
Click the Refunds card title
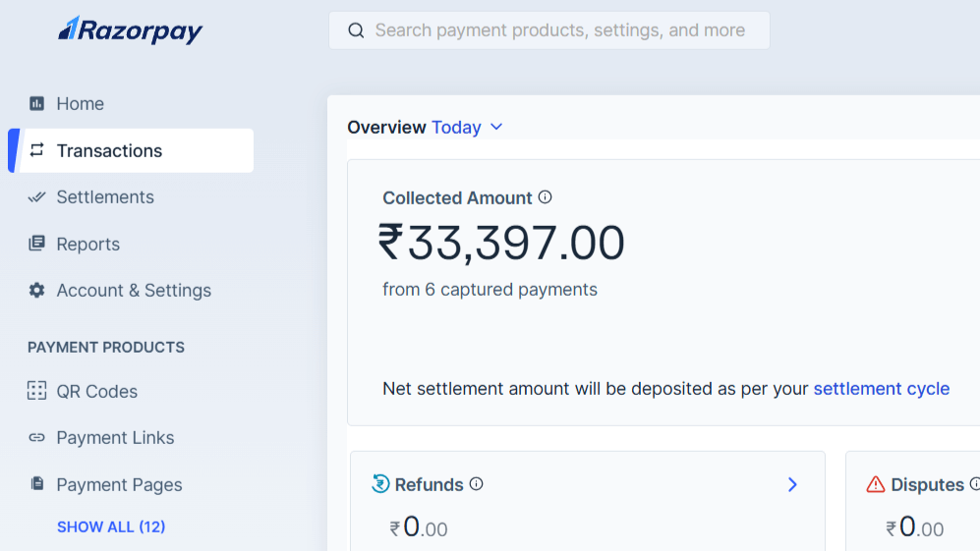429,485
